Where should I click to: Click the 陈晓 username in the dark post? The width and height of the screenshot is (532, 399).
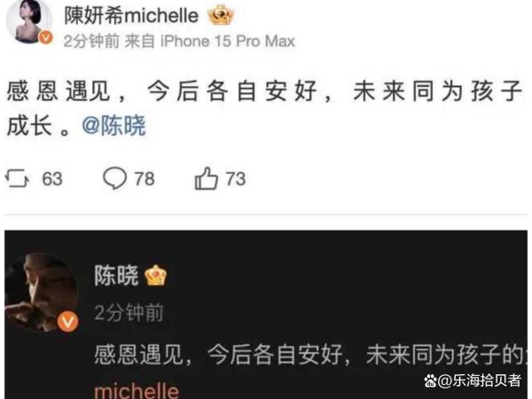116,275
